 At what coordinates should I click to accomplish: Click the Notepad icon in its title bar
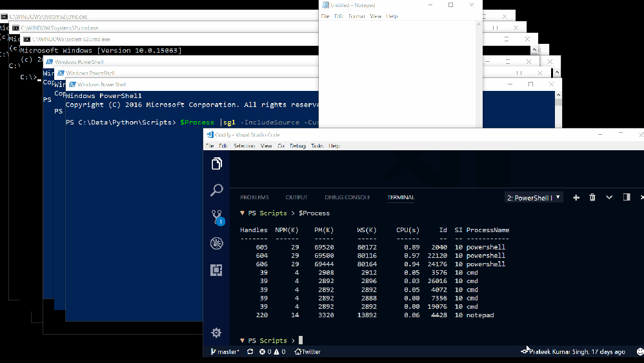point(326,5)
